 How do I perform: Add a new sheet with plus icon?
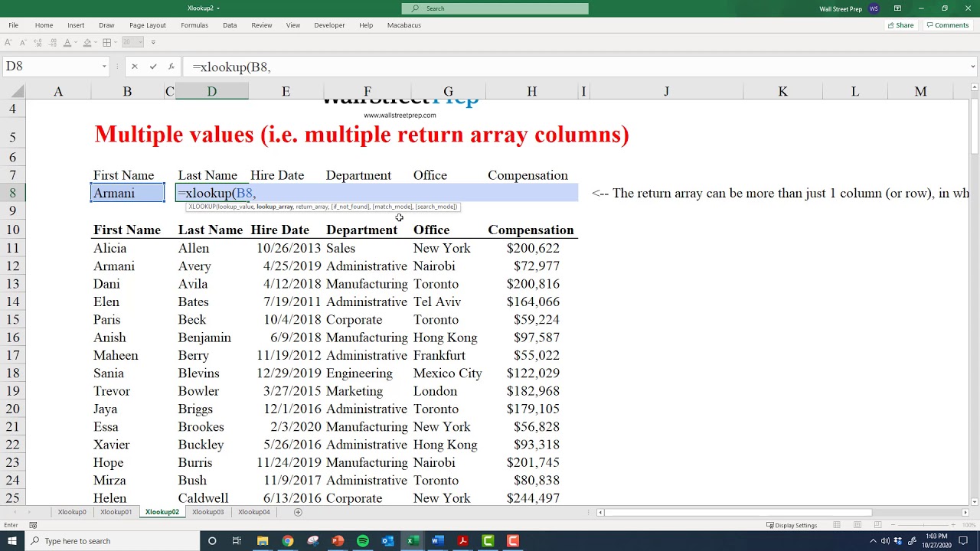pos(298,512)
